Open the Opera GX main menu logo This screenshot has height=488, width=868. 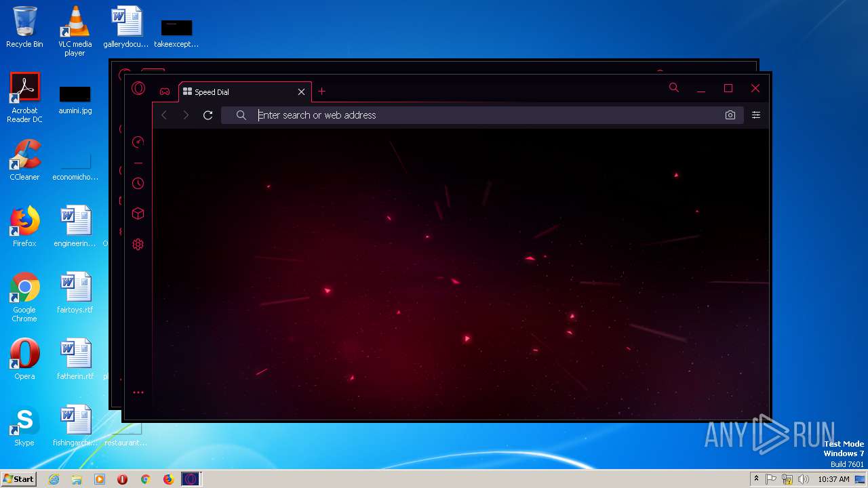pos(138,88)
